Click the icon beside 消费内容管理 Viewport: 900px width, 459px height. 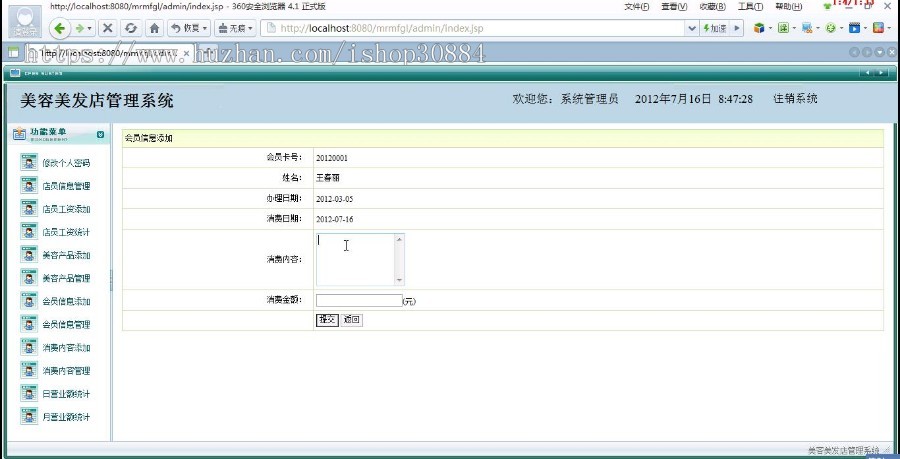tap(29, 370)
